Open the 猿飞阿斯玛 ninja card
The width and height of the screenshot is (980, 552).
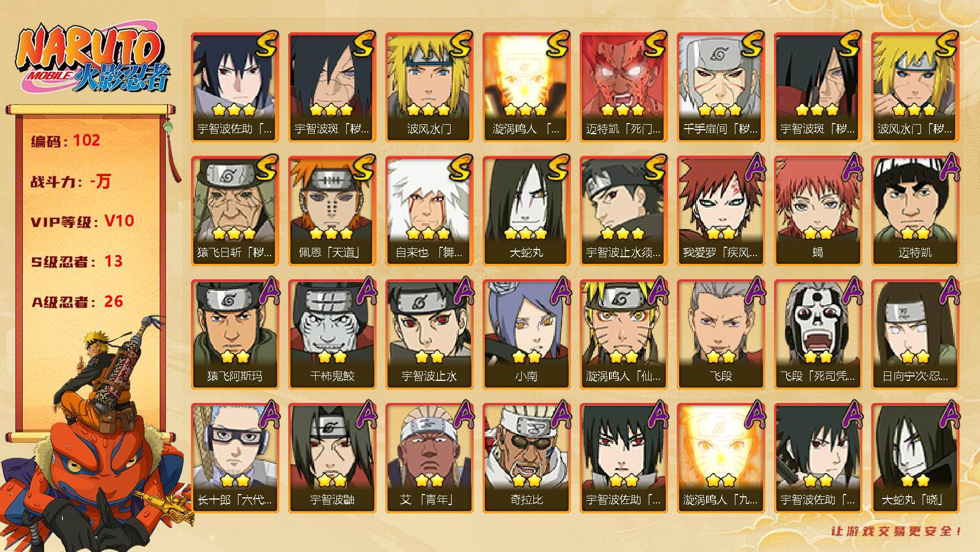[235, 334]
